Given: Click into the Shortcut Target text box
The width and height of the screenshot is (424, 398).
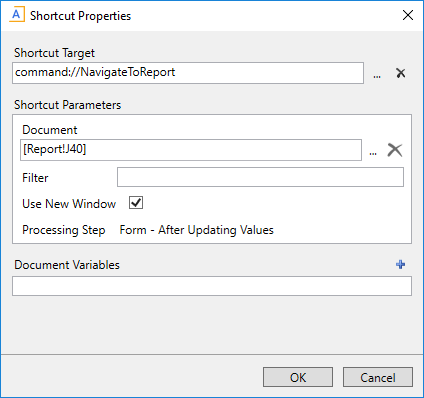Looking at the screenshot, I should point(188,73).
